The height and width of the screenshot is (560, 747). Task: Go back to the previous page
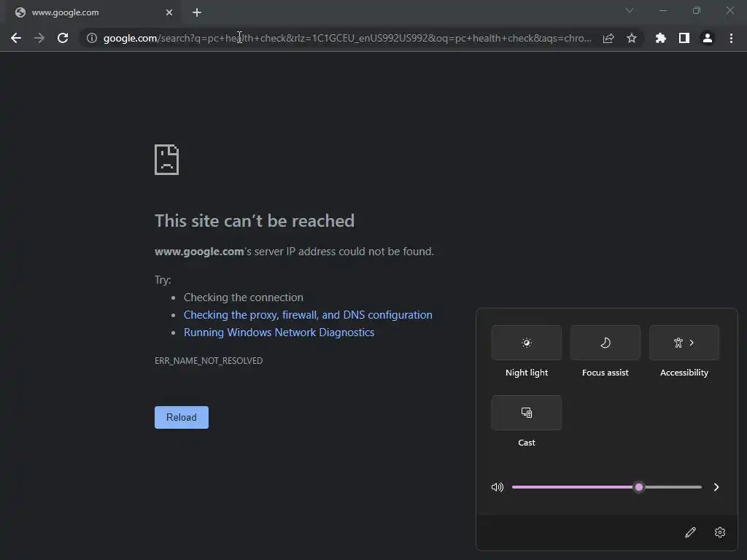point(16,38)
